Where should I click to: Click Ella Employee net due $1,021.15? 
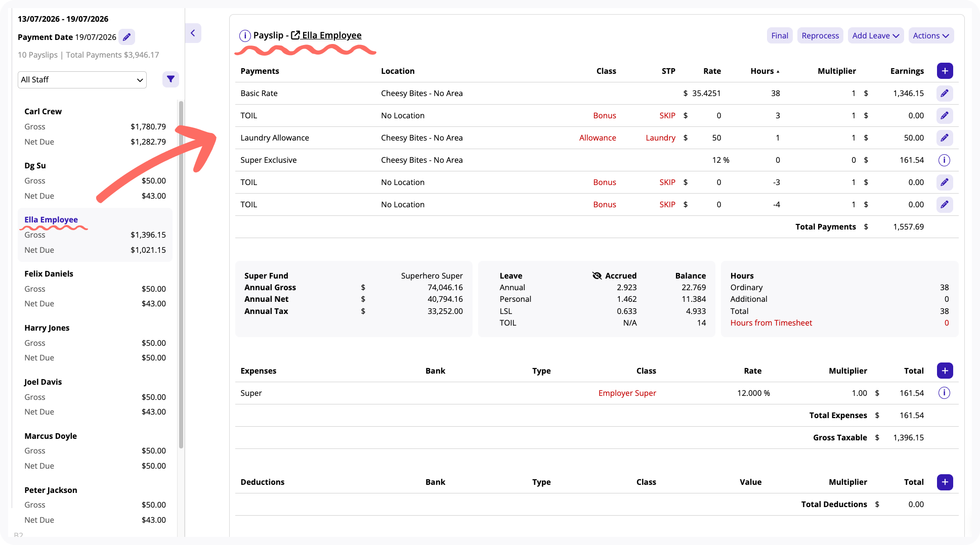(148, 250)
